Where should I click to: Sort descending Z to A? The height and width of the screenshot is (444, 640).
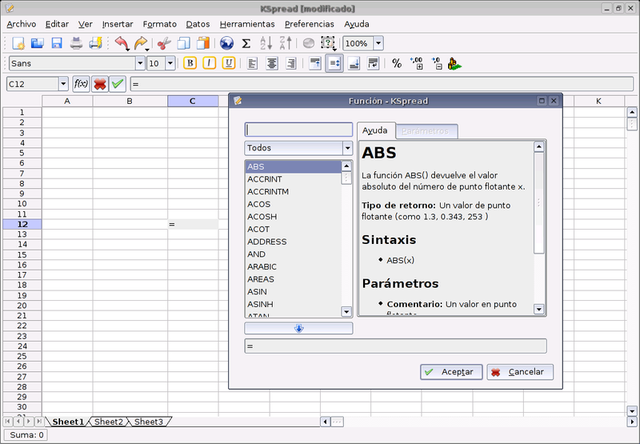pos(286,43)
